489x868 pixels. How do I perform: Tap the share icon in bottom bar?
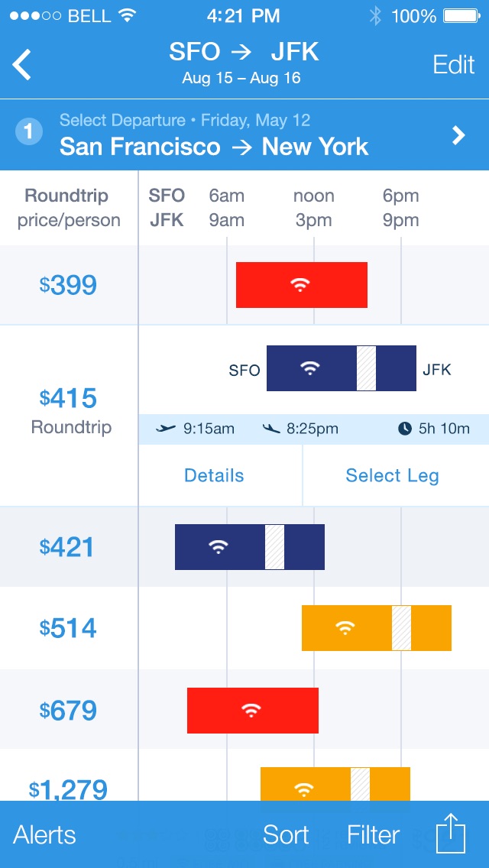pos(451,834)
